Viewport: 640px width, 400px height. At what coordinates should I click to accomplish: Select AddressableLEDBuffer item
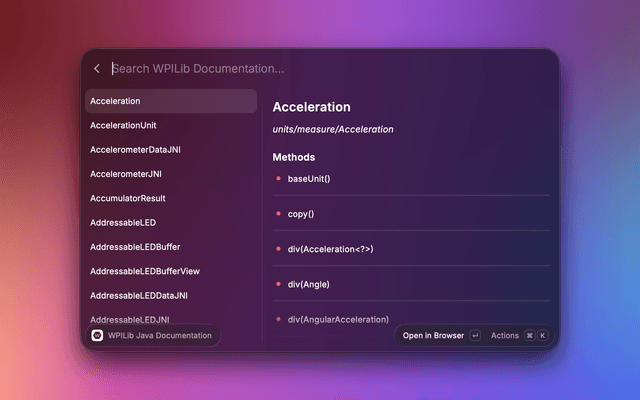[x=171, y=247]
